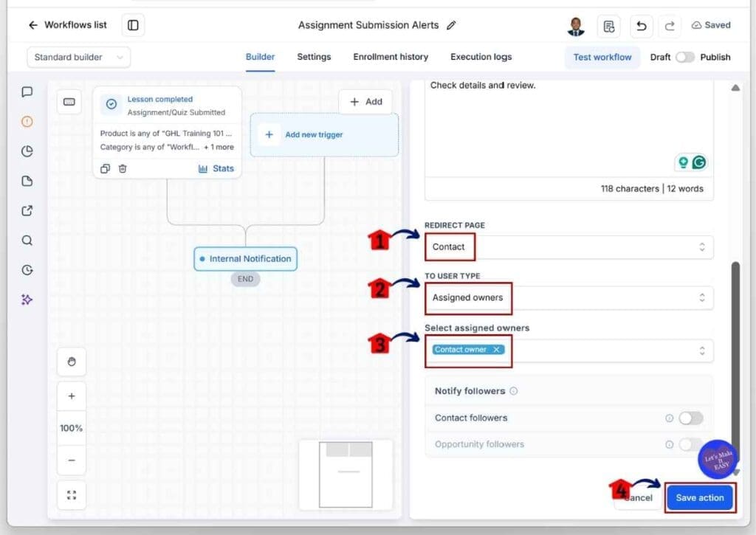Open the pie chart stats sidebar icon

(x=27, y=151)
